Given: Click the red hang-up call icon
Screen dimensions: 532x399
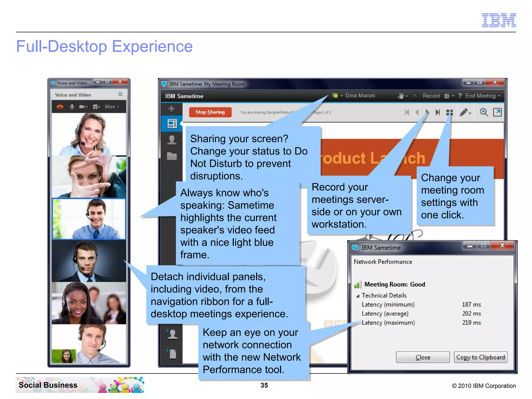Looking at the screenshot, I should (x=60, y=107).
